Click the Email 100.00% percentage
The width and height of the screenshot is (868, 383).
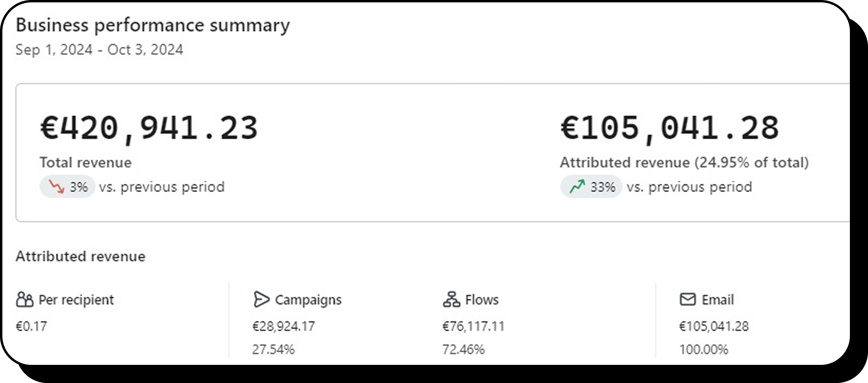coord(704,350)
